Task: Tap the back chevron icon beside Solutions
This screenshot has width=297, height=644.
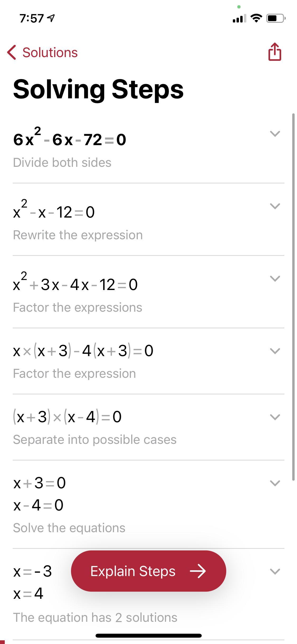Action: click(12, 52)
